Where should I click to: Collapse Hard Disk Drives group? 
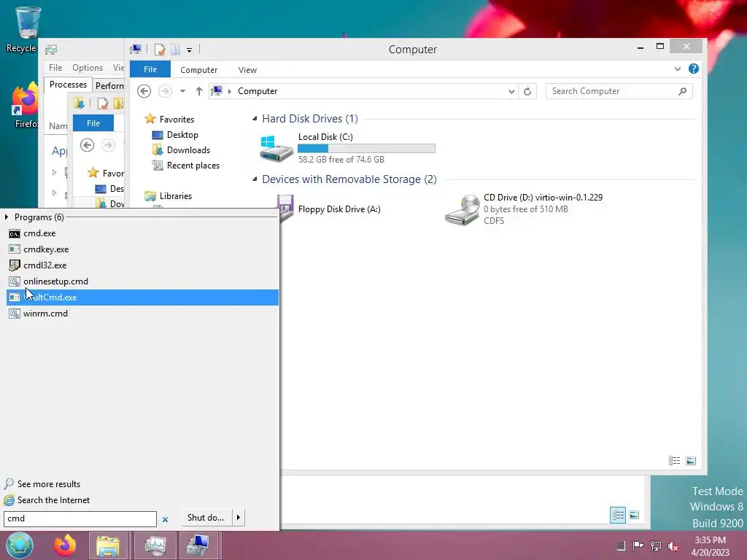tap(255, 119)
